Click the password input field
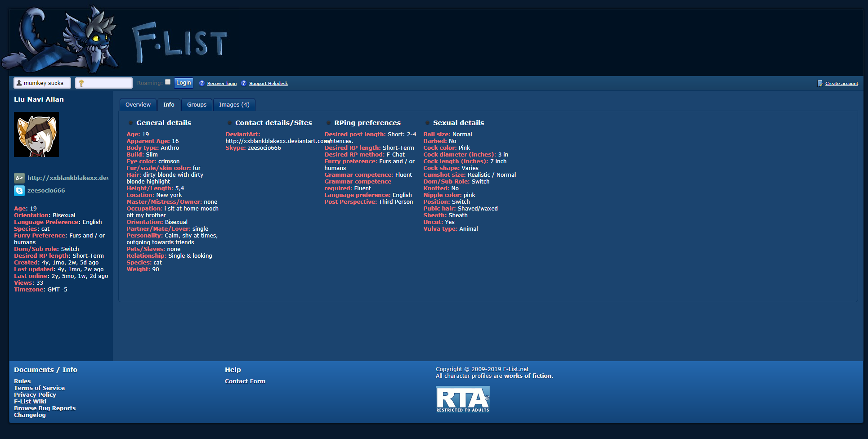 pyautogui.click(x=104, y=83)
